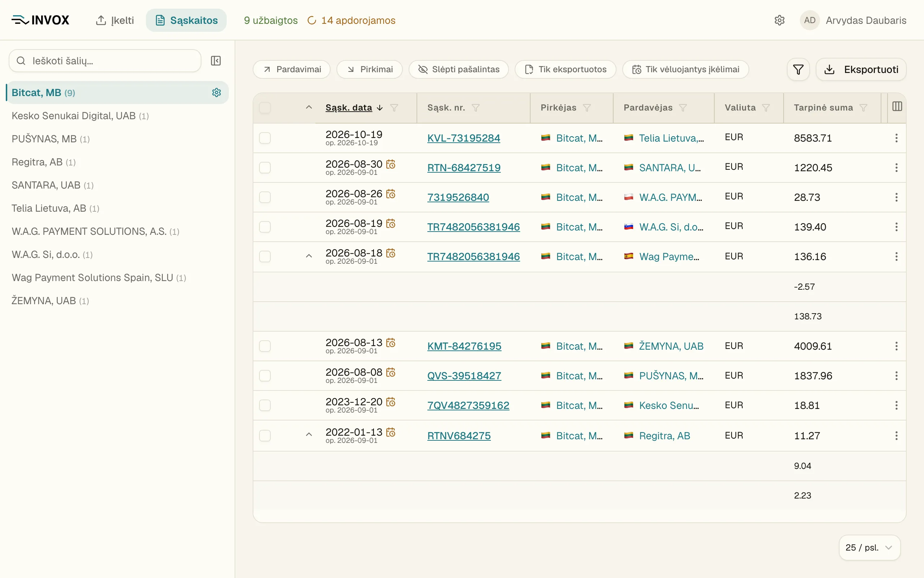924x578 pixels.
Task: Toggle the Pardavimai filter chip
Action: point(292,70)
